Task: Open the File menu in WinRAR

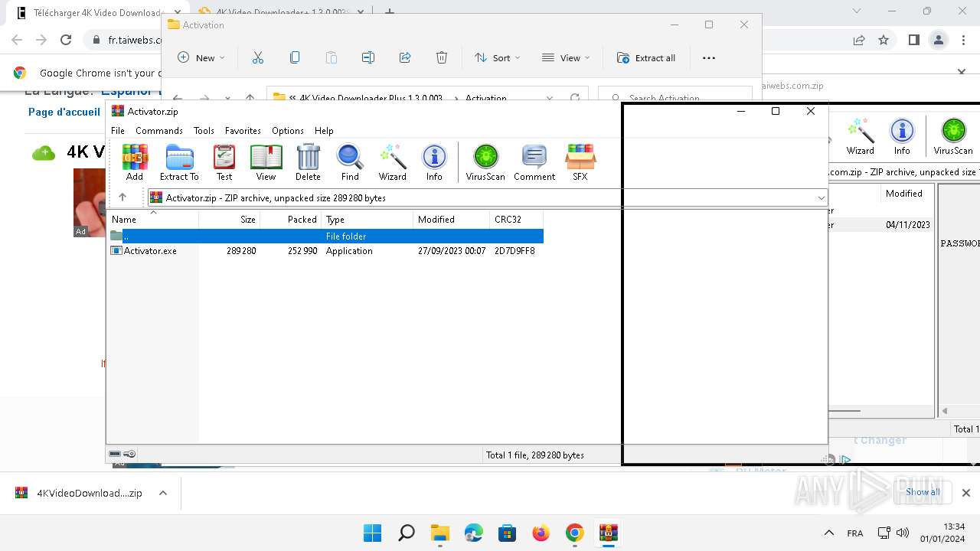Action: pyautogui.click(x=118, y=130)
